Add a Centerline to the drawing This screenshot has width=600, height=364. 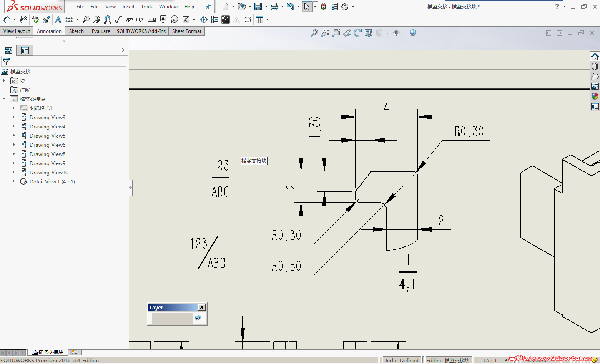[215, 20]
